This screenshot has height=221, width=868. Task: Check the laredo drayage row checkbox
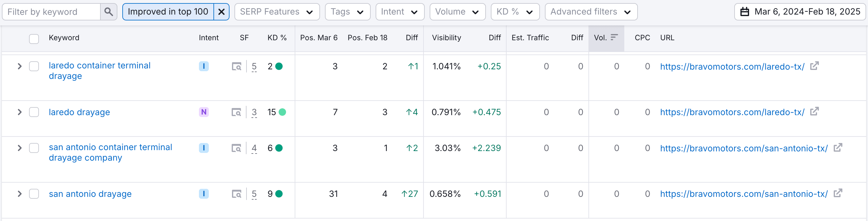click(34, 112)
